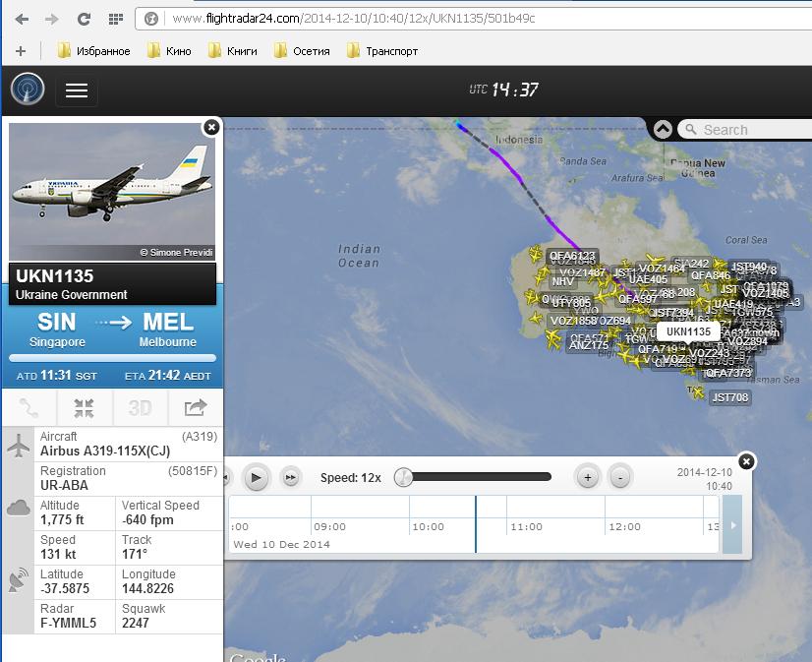This screenshot has width=812, height=662.
Task: Open the Кино bookmarks folder
Action: pyautogui.click(x=169, y=51)
